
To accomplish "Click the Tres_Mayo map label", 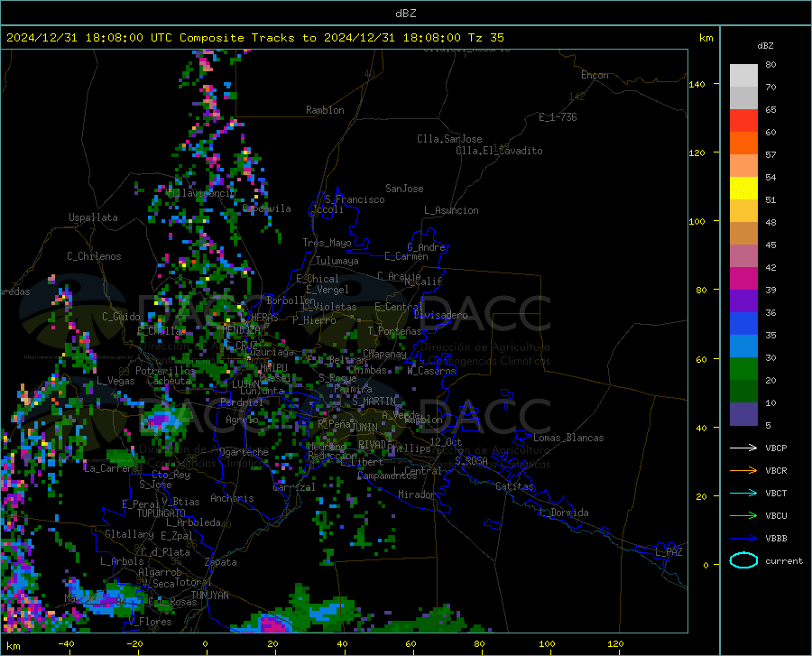I will (x=327, y=243).
